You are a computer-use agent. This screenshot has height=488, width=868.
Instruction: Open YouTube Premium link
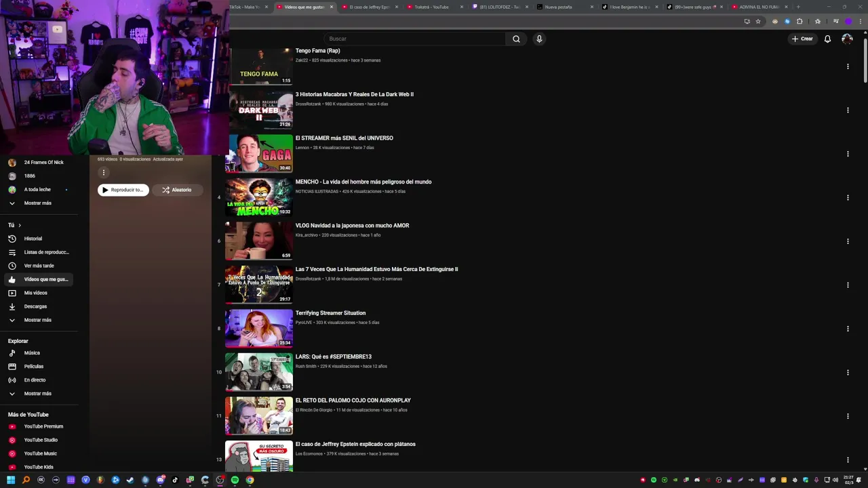[x=39, y=426]
